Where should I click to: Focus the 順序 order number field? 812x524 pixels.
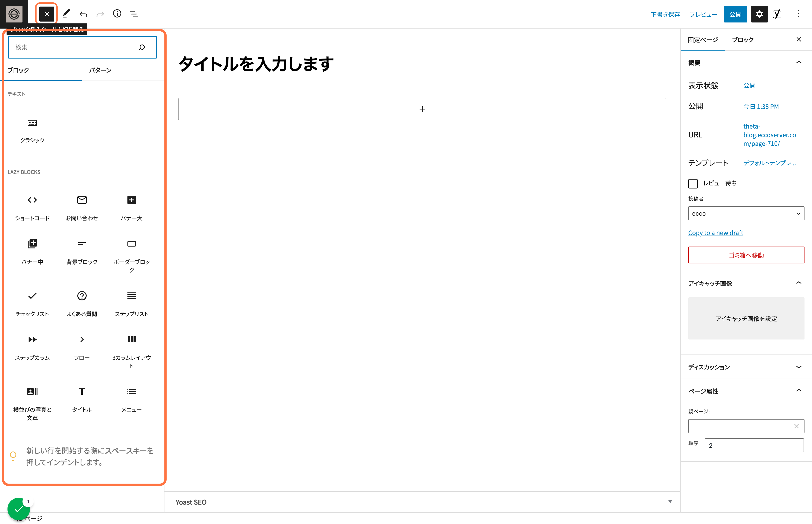click(754, 445)
